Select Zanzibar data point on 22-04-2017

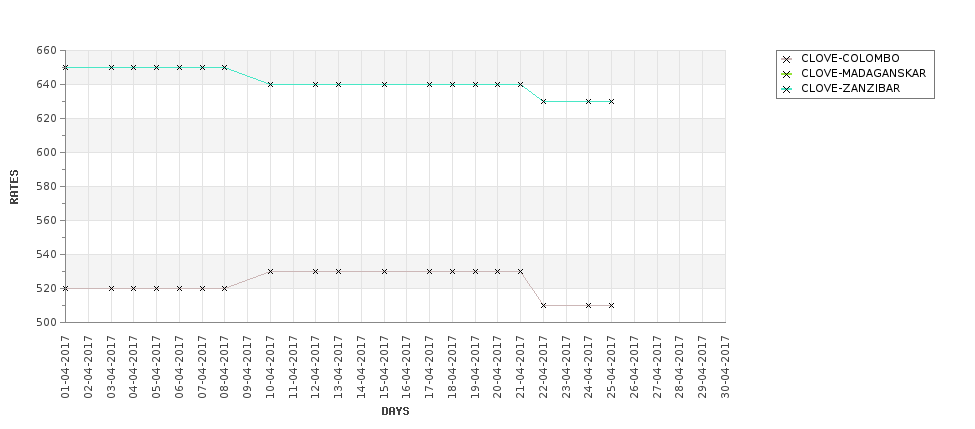(543, 101)
